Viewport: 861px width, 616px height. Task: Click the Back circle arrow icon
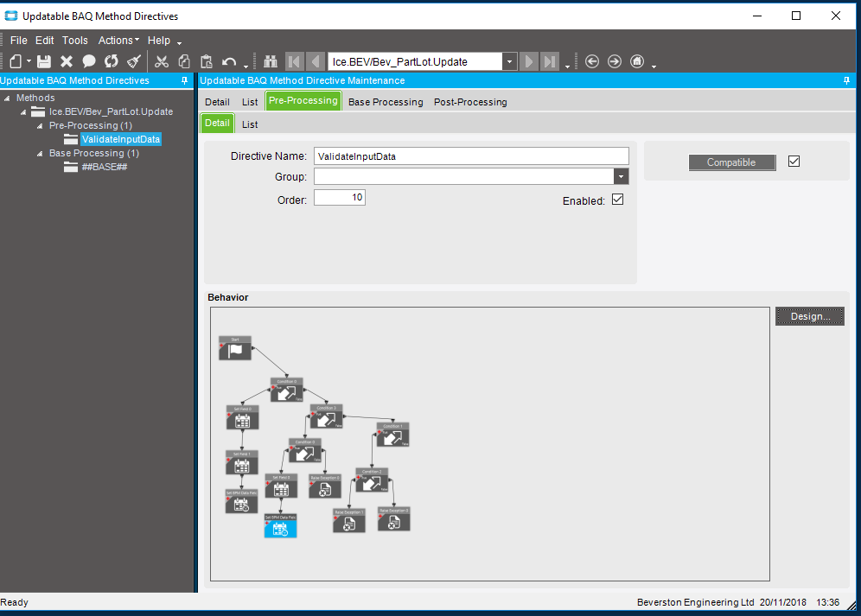pos(592,61)
